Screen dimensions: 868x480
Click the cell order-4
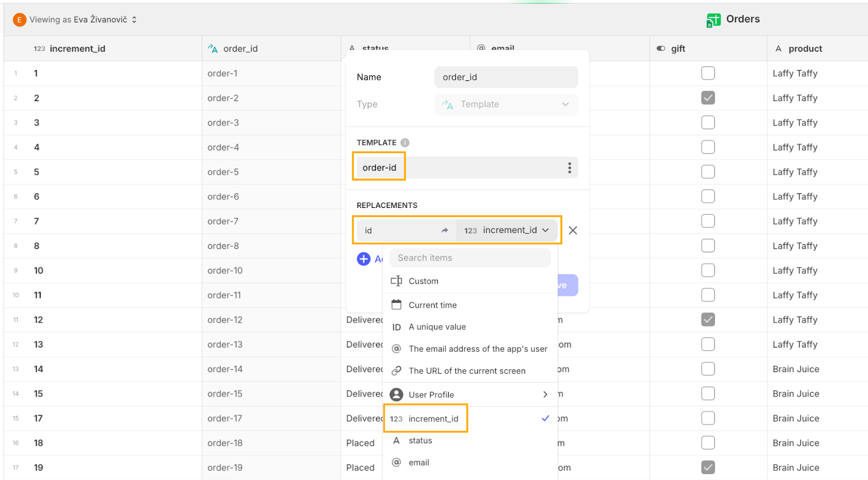coord(271,147)
